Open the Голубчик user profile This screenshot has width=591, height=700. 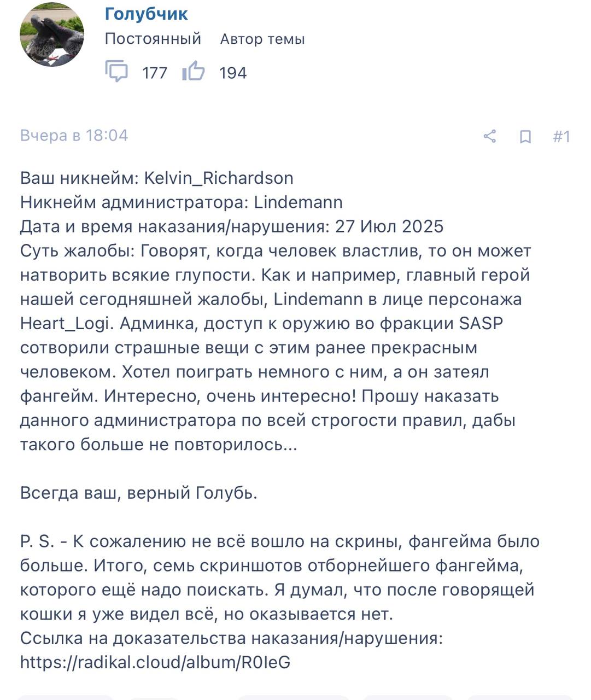146,14
